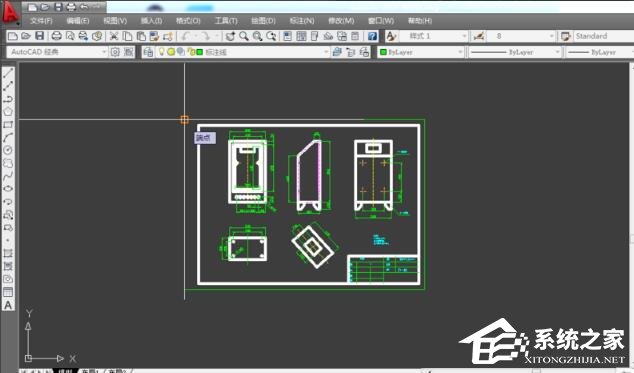
Task: Open the 格式(O) menu
Action: [x=188, y=21]
